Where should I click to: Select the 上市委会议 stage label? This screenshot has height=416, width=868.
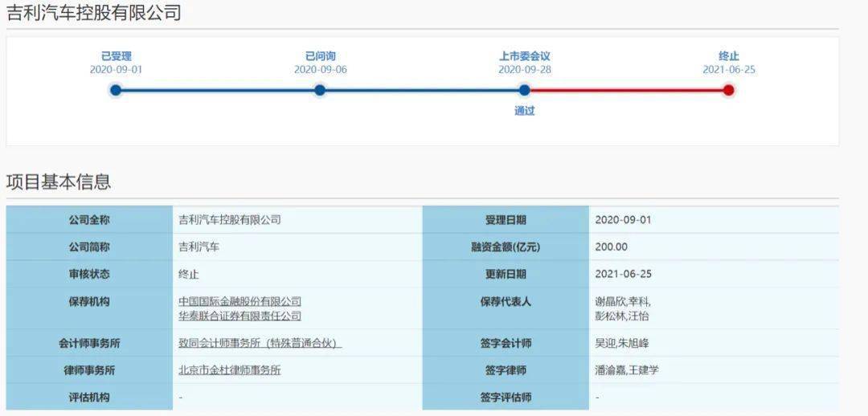(x=525, y=56)
